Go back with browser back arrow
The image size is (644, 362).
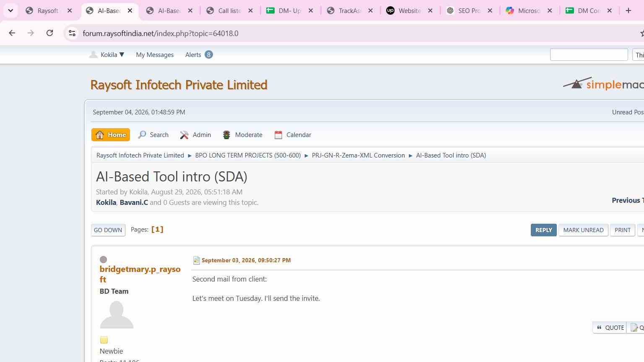pyautogui.click(x=12, y=33)
